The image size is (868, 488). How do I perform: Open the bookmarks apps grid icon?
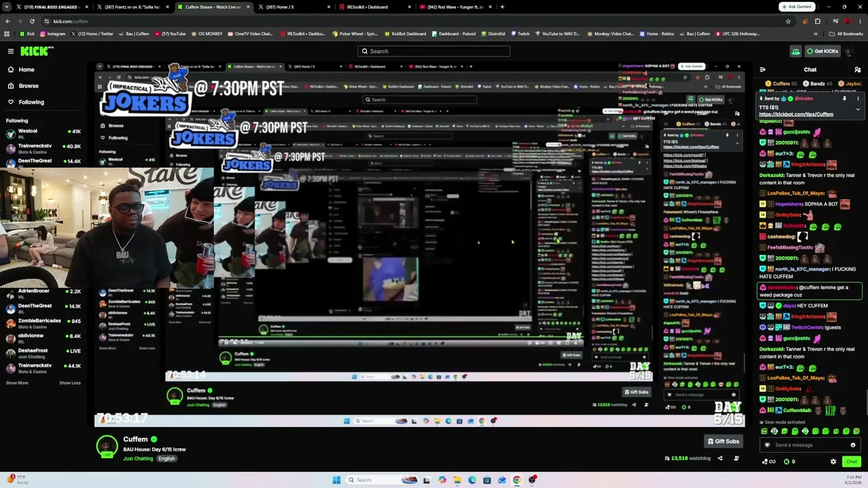(x=7, y=33)
